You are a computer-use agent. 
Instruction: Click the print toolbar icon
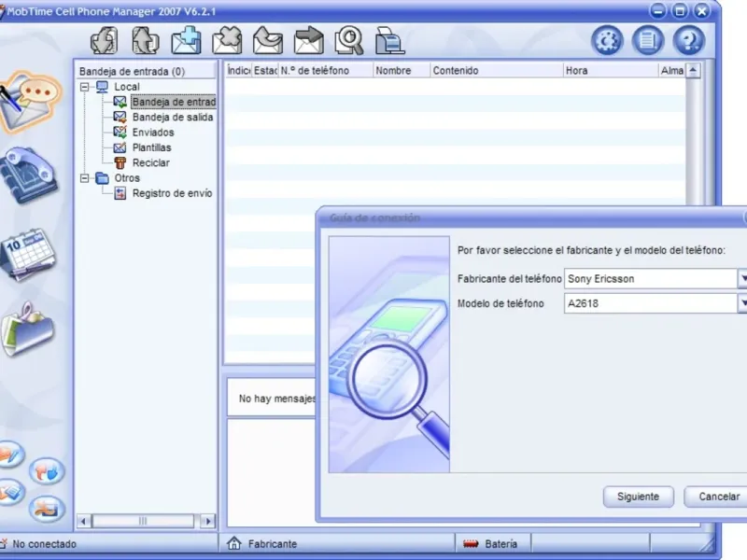(389, 41)
